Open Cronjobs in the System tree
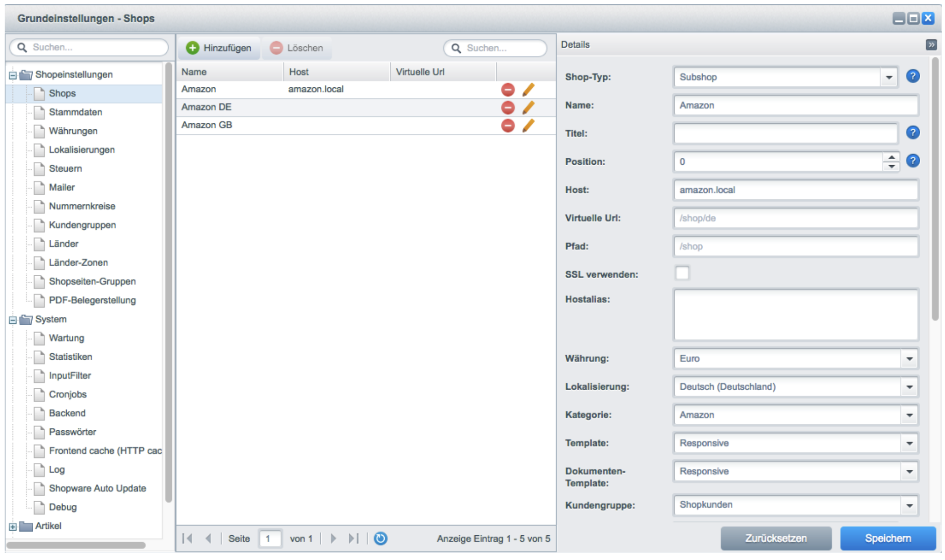The height and width of the screenshot is (560, 945). click(x=68, y=394)
